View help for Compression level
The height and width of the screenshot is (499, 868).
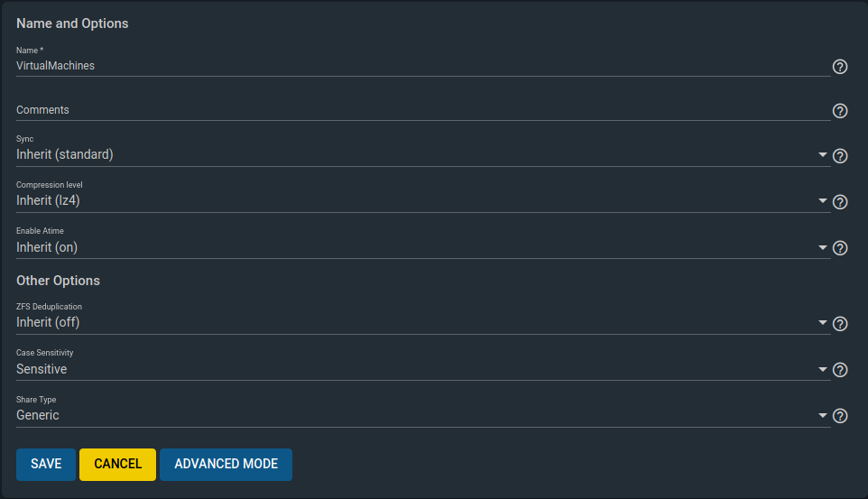coord(840,202)
